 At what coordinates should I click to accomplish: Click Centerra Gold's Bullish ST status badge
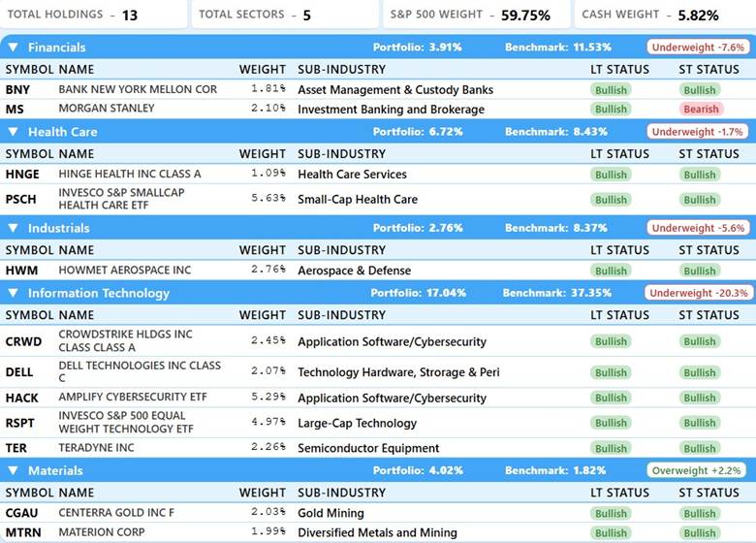pos(700,513)
